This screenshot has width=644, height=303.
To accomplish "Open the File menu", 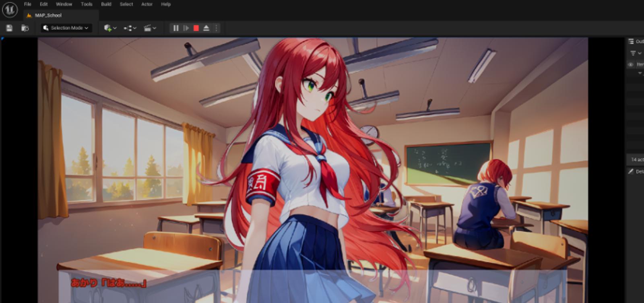I will [27, 4].
